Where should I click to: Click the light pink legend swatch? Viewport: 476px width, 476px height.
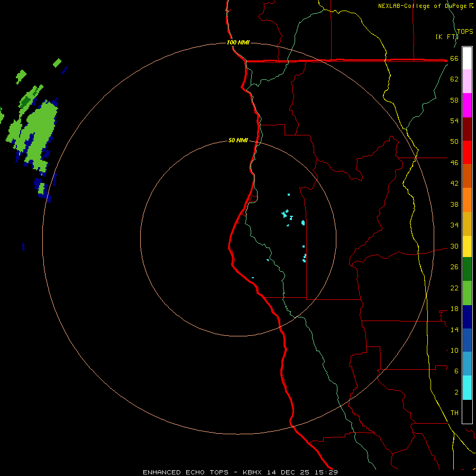467,81
